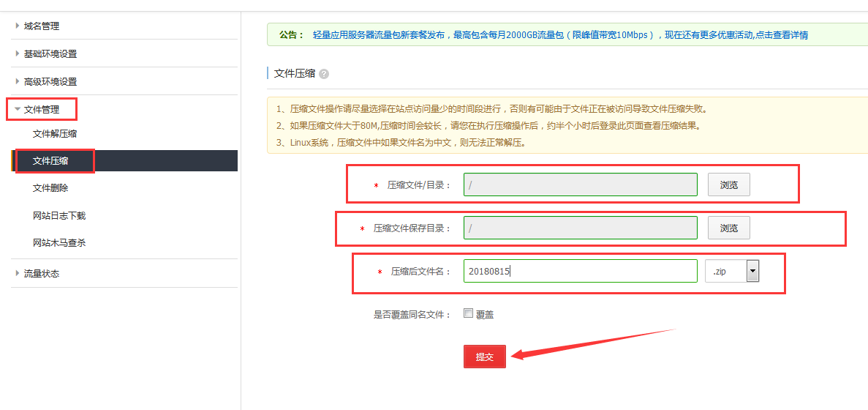The height and width of the screenshot is (410, 868).
Task: Open the 网站木马查杀 menu item
Action: [59, 242]
